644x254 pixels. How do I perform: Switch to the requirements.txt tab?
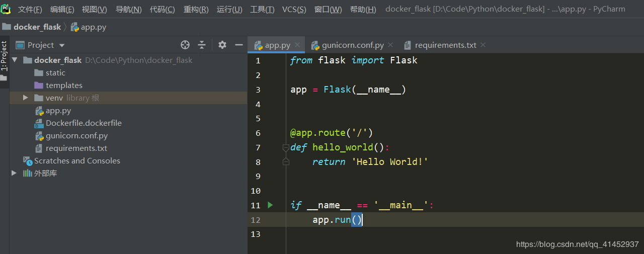[x=445, y=45]
